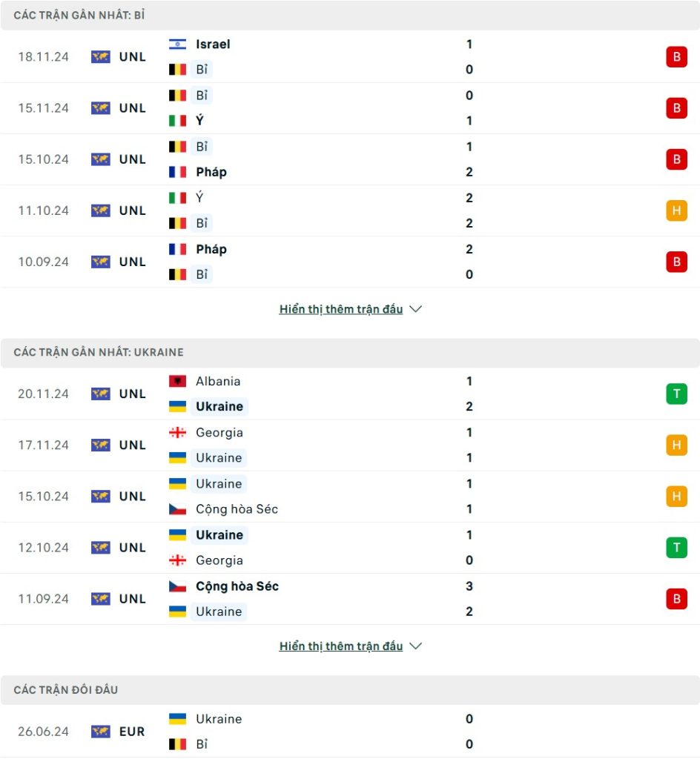Open the 26.06.24 Ukraine vs Bỉ match row
700x759 pixels.
click(350, 732)
